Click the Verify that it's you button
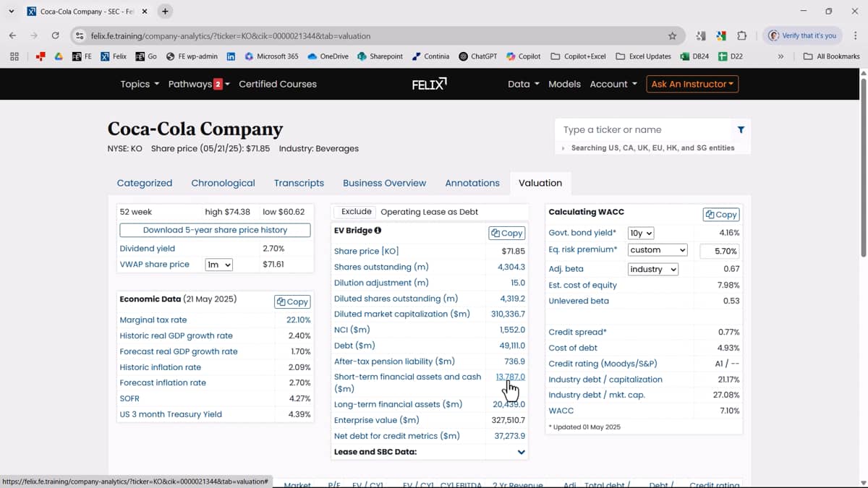 [802, 35]
